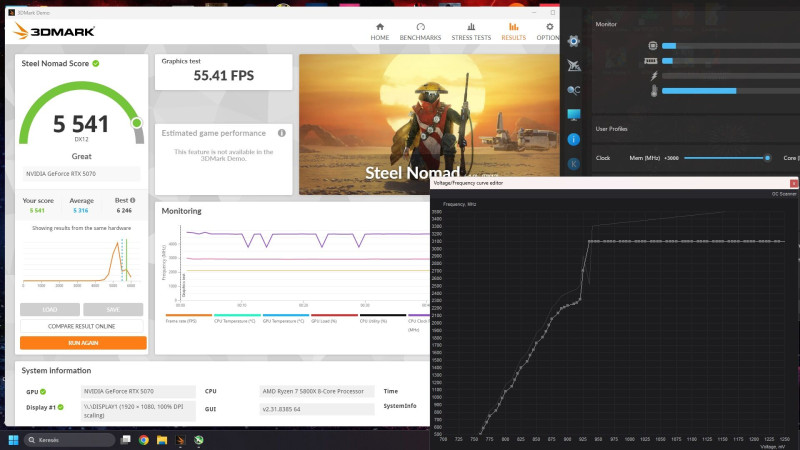
Task: Click the AMD Ryzen 7 5800X processor field
Action: tap(317, 391)
